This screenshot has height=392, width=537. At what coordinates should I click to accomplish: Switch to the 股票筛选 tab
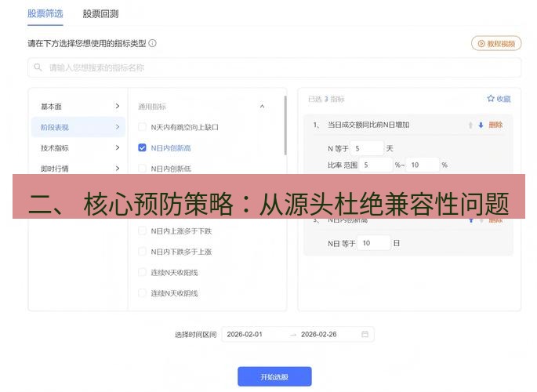point(45,13)
